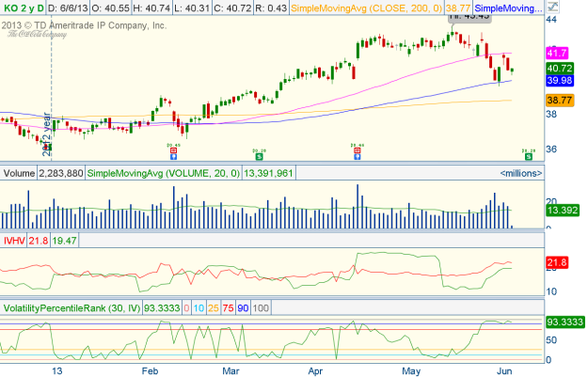The width and height of the screenshot is (588, 377).
Task: Click the Volume study label
Action: 19,173
